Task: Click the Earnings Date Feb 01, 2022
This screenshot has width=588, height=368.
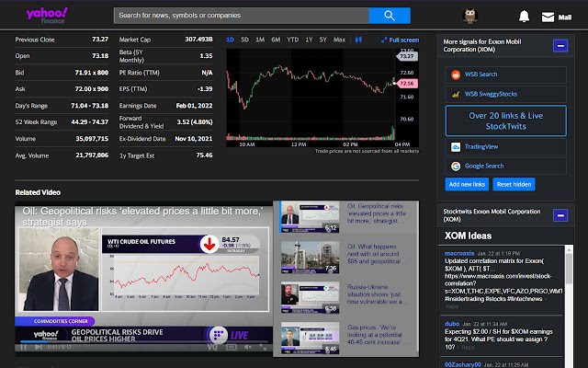Action: pyautogui.click(x=194, y=106)
